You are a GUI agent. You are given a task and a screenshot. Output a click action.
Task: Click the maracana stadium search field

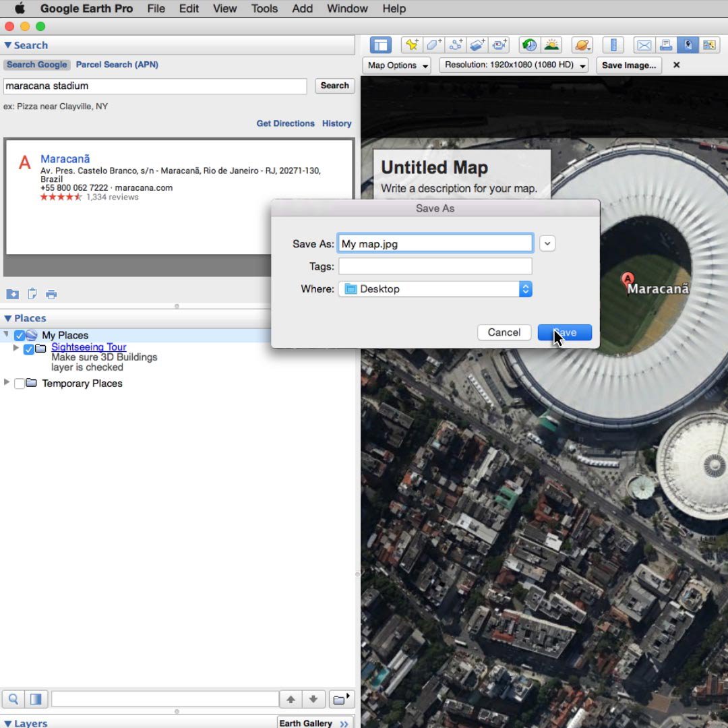tap(155, 86)
